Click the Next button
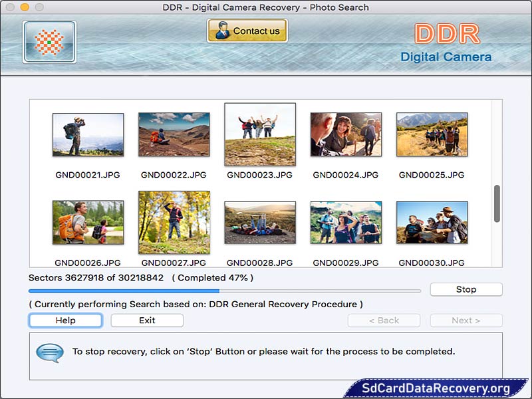Image resolution: width=532 pixels, height=399 pixels. point(466,320)
